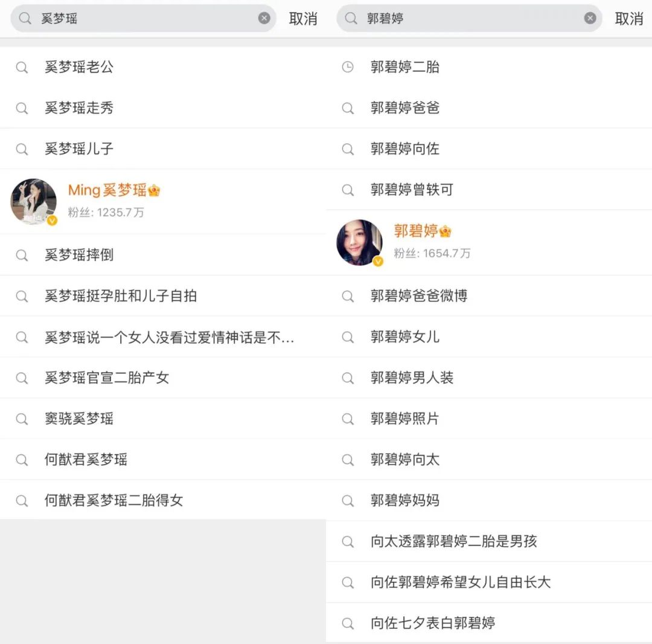
Task: Choose suggestion 向太透露郭碧婷二胎是男孩
Action: tap(489, 541)
